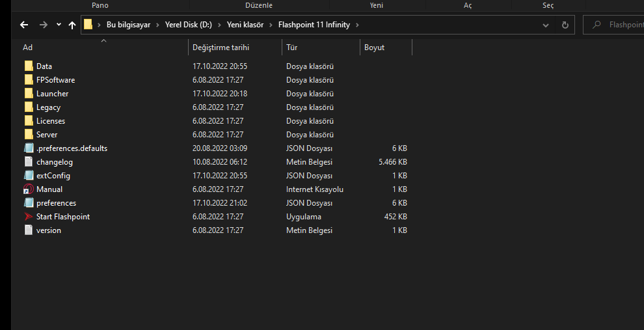The height and width of the screenshot is (330, 644).
Task: Click the 452 KB size value
Action: click(x=396, y=217)
